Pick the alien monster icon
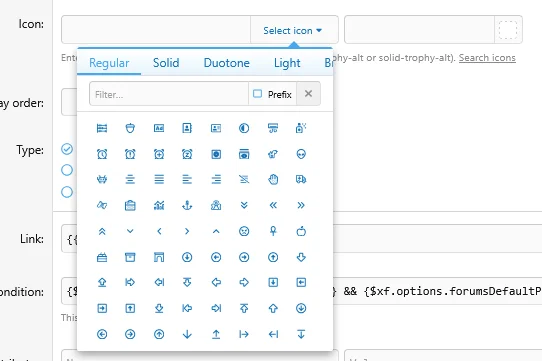542x361 pixels. click(102, 179)
